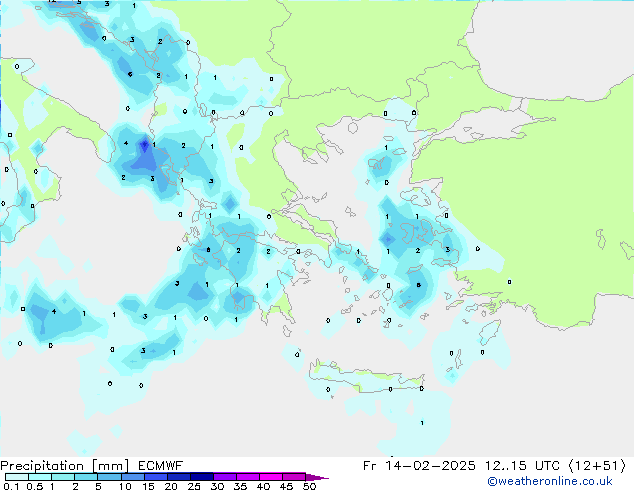The width and height of the screenshot is (634, 490).
Task: Click the 0.1–0.5 mm legend color swatch
Action: [x=17, y=477]
